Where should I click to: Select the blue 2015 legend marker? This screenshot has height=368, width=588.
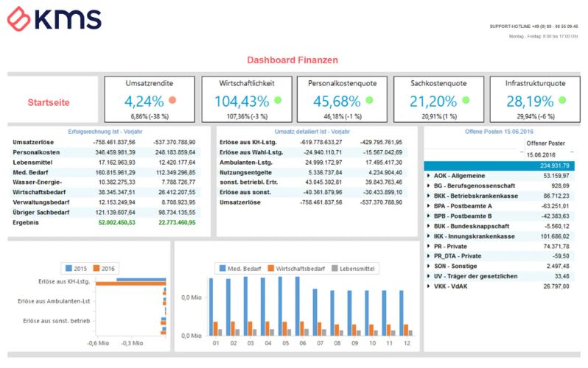click(x=69, y=269)
